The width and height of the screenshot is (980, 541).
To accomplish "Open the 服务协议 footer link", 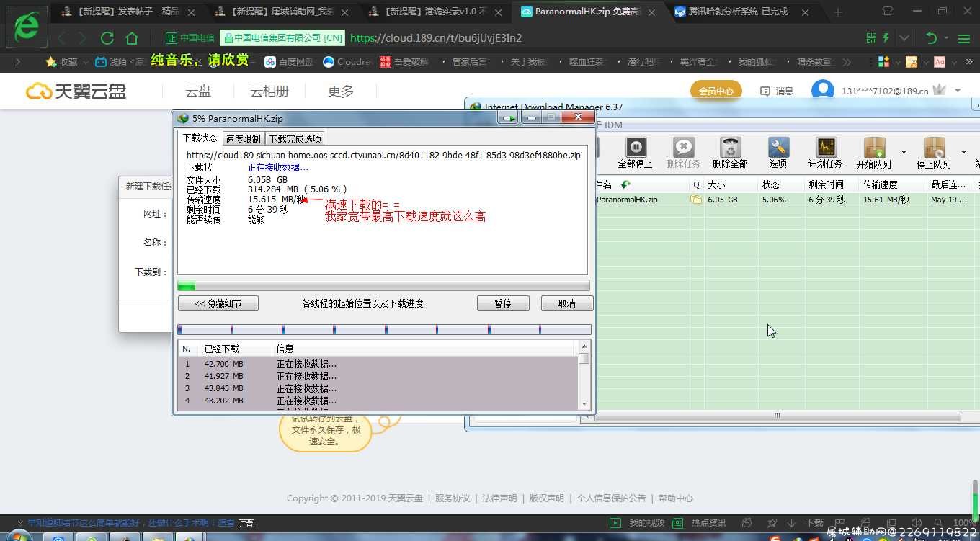I will (453, 498).
